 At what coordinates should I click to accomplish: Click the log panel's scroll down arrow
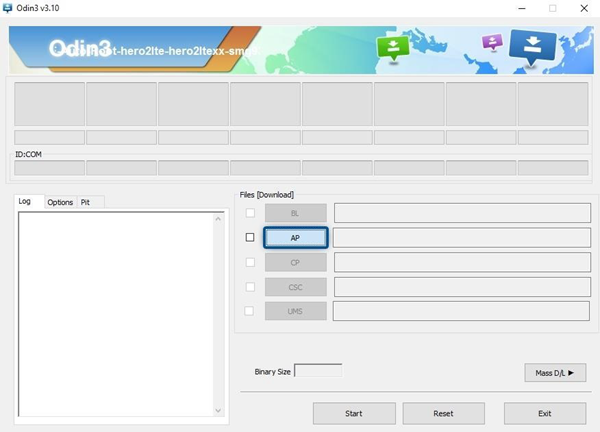tap(220, 409)
